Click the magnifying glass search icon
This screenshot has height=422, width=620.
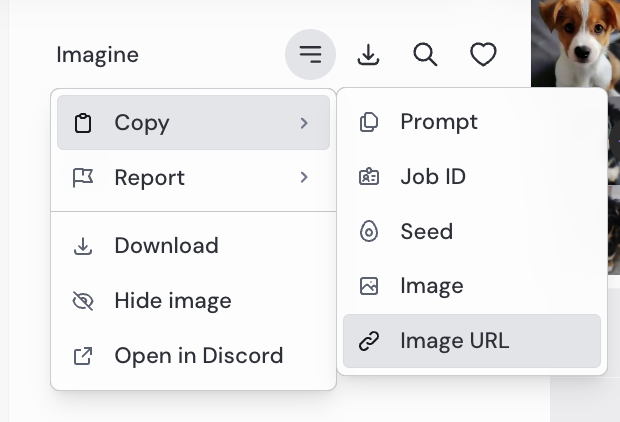point(425,55)
